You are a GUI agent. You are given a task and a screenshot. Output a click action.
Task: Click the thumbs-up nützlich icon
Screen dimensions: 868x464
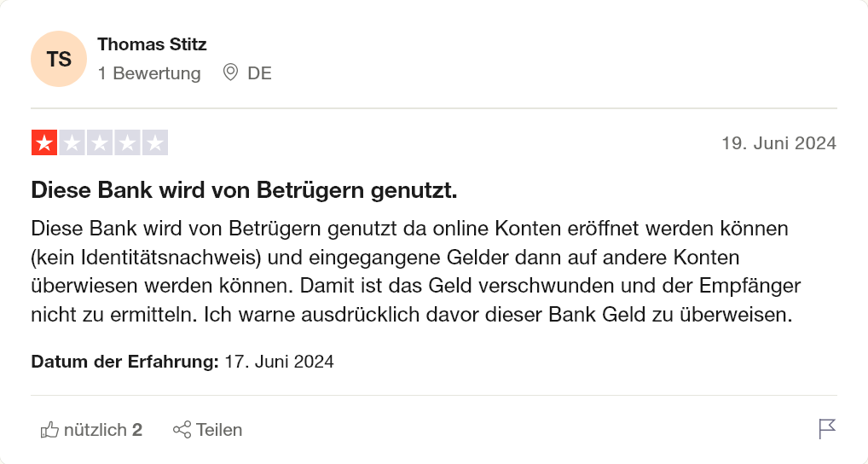click(x=49, y=430)
